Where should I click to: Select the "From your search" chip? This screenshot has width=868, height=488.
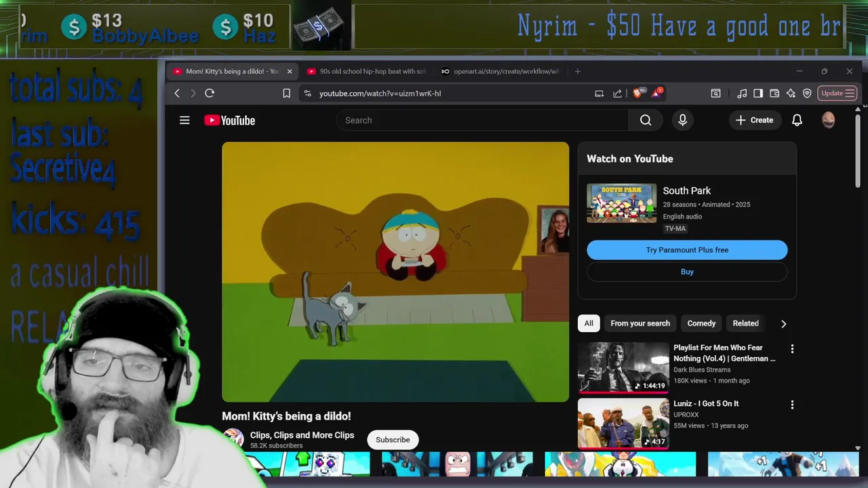click(x=640, y=323)
